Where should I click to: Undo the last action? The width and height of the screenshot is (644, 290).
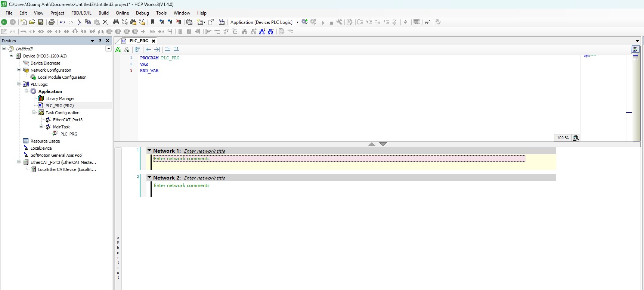(x=62, y=22)
